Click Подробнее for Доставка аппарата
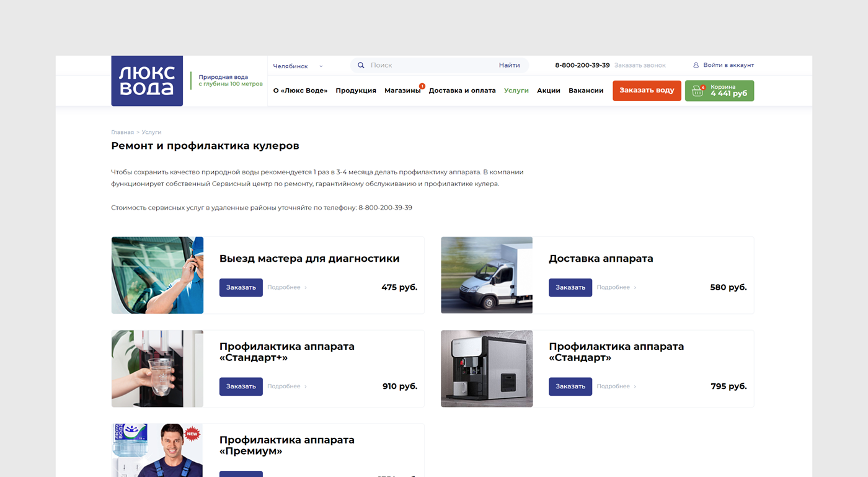 coord(616,287)
